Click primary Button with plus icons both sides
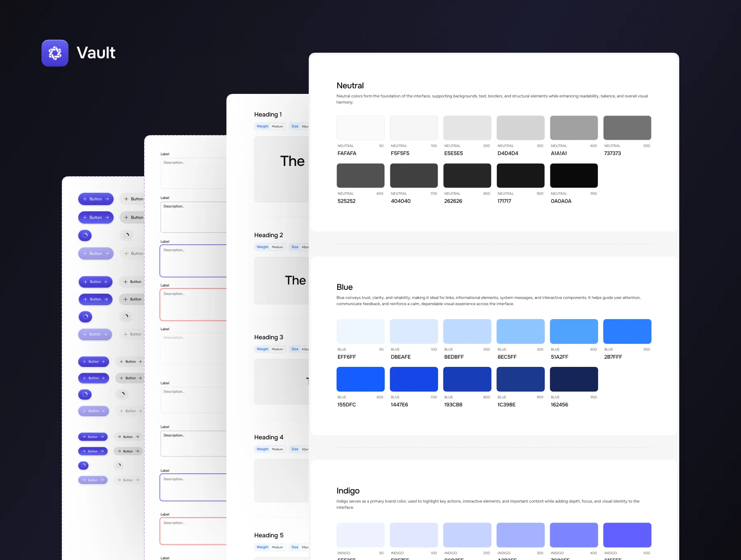 96,282
